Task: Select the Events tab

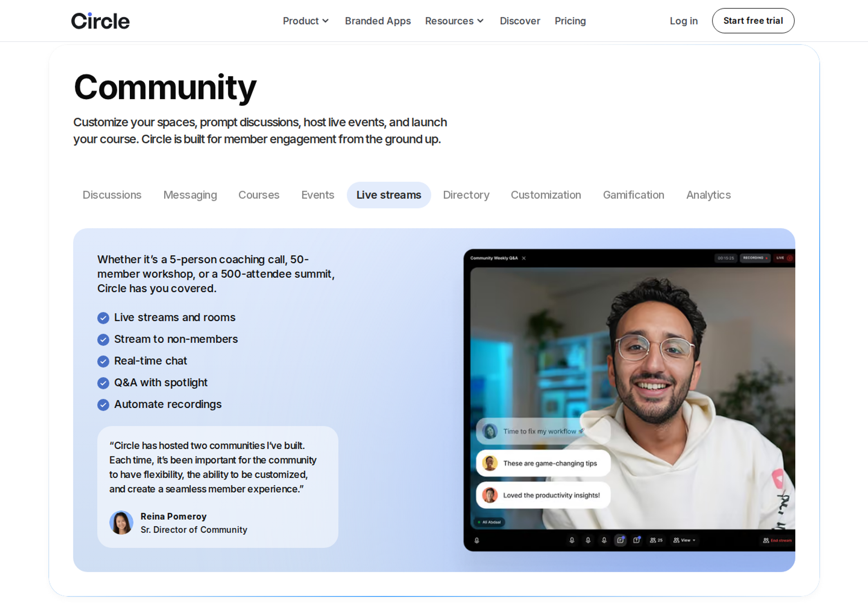Action: (317, 195)
